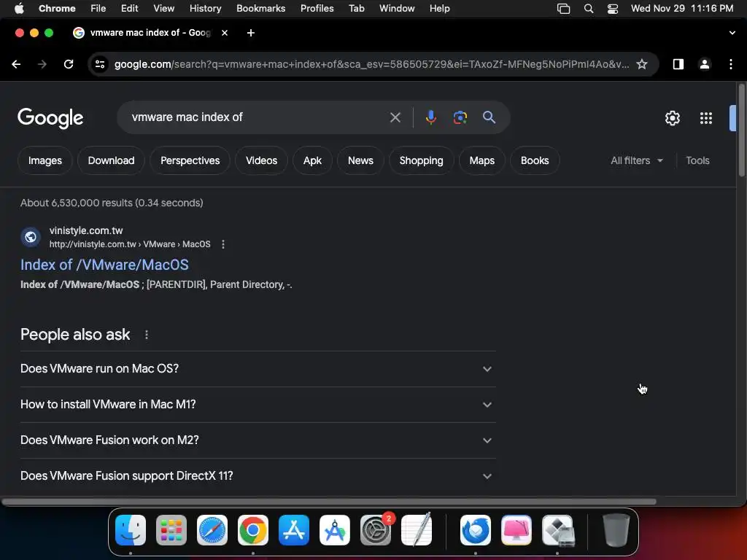747x560 pixels.
Task: Go back to the previous page
Action: click(16, 64)
